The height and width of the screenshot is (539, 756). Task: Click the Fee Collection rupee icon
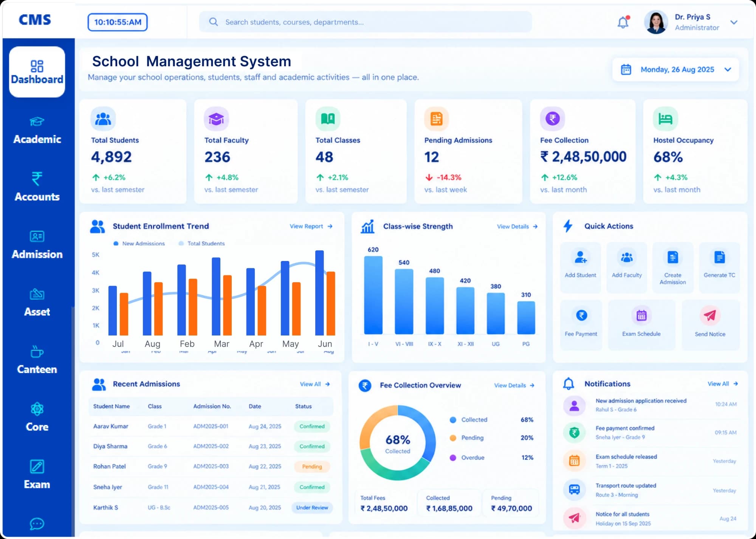(552, 119)
